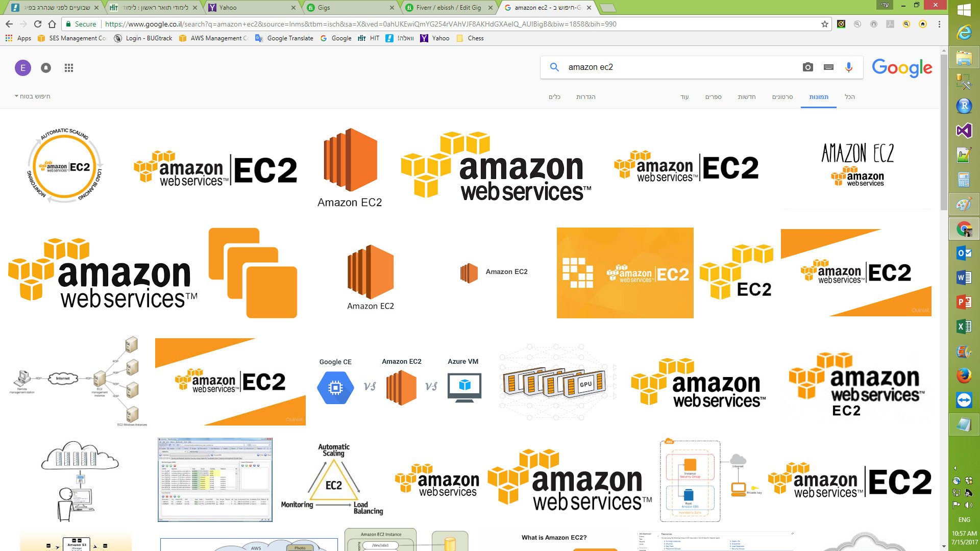Open Outlook from the taskbar
Image resolution: width=980 pixels, height=551 pixels.
tap(964, 253)
